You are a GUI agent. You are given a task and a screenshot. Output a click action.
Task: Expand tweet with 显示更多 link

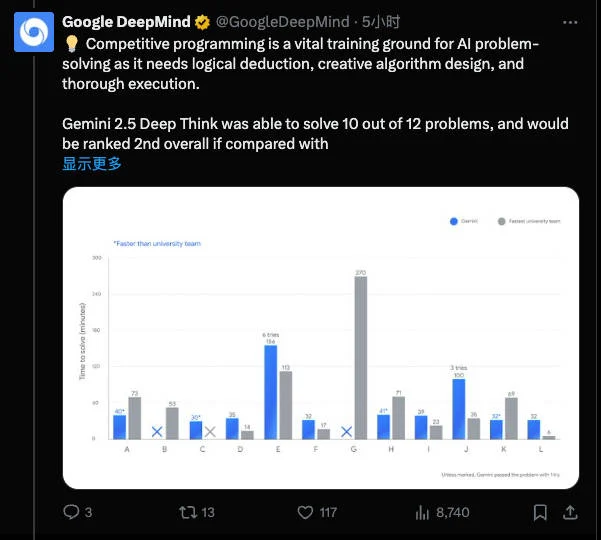point(92,164)
